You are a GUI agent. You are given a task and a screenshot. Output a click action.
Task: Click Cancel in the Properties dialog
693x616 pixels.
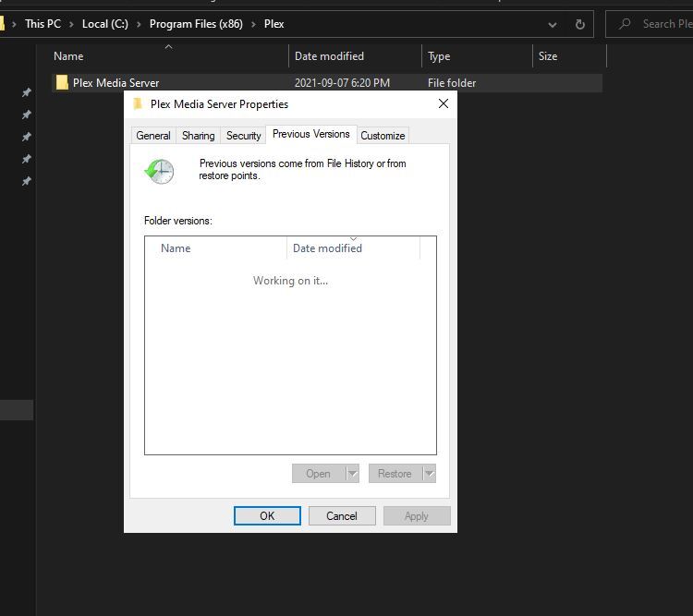342,515
